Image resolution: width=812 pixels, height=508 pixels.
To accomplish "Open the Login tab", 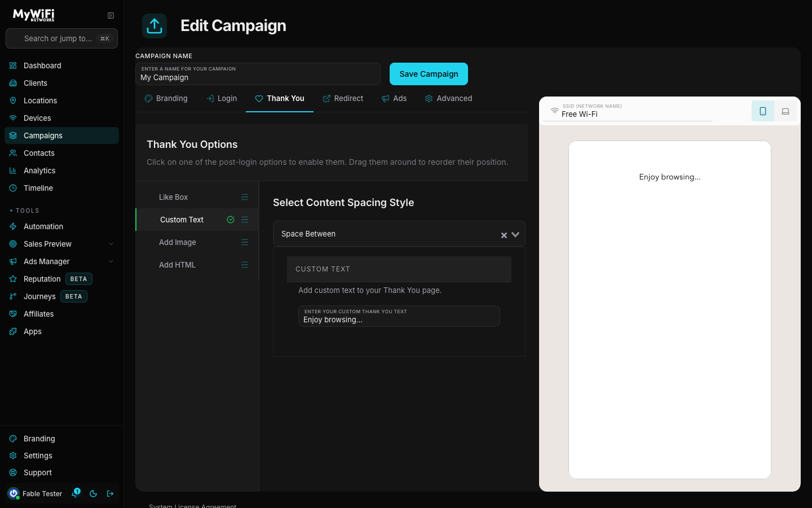I will (222, 98).
